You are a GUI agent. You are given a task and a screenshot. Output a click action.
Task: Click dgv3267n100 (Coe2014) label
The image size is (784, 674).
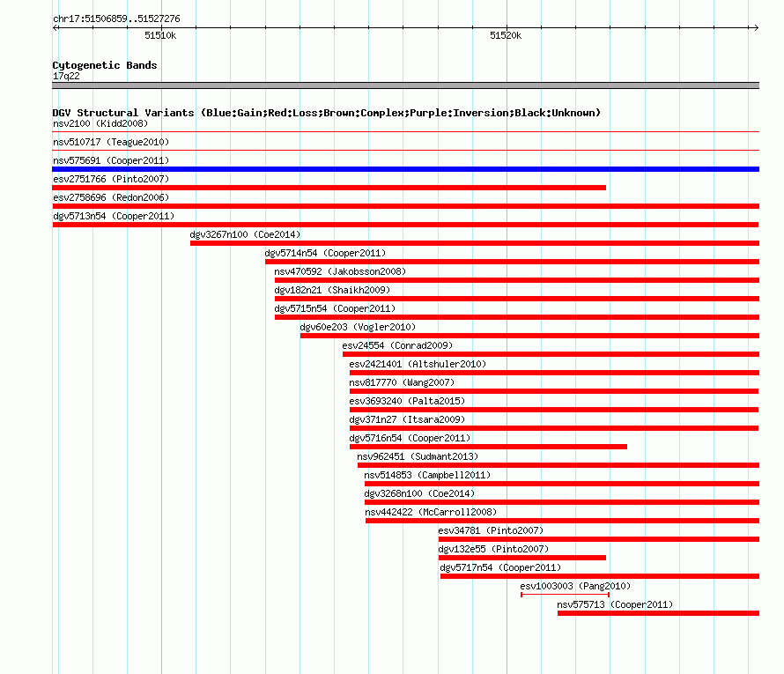tap(245, 234)
